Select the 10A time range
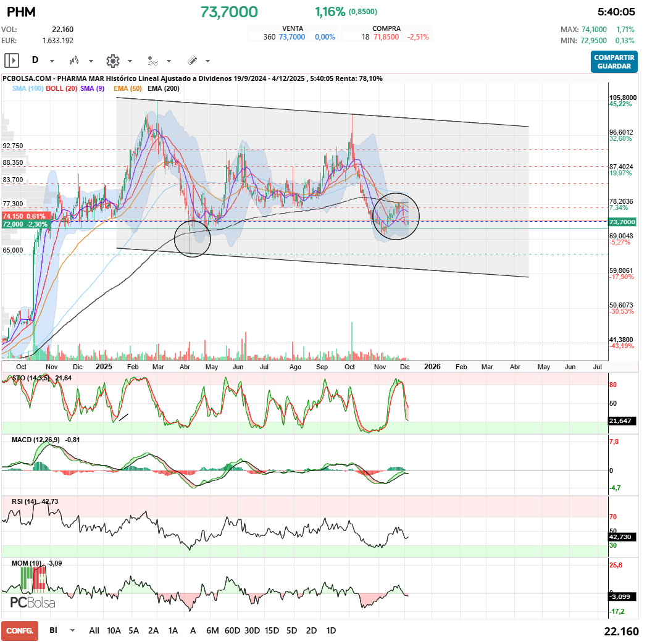This screenshot has width=647, height=644. [114, 630]
